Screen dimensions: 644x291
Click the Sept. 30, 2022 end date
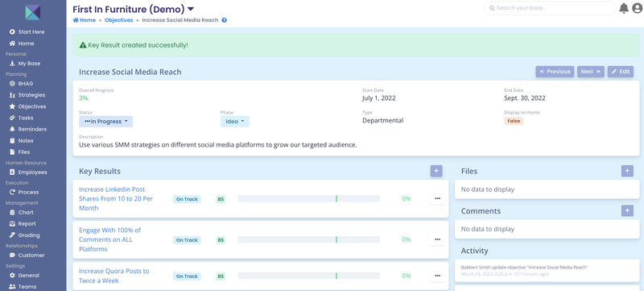pyautogui.click(x=525, y=98)
